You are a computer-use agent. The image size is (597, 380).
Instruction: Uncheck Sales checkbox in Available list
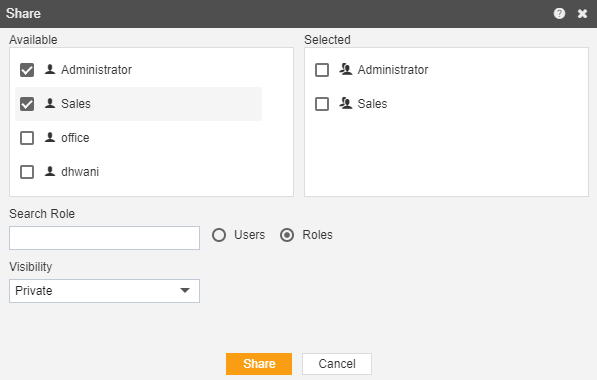pyautogui.click(x=27, y=104)
